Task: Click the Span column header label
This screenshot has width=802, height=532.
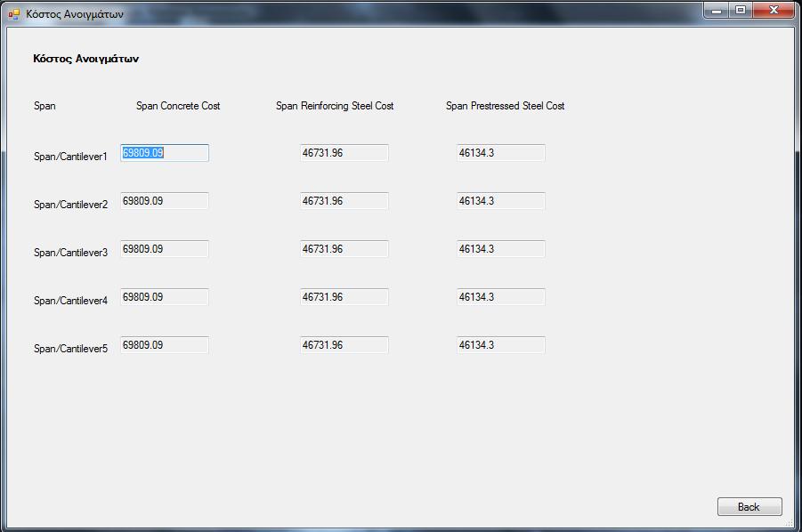Action: coord(45,106)
